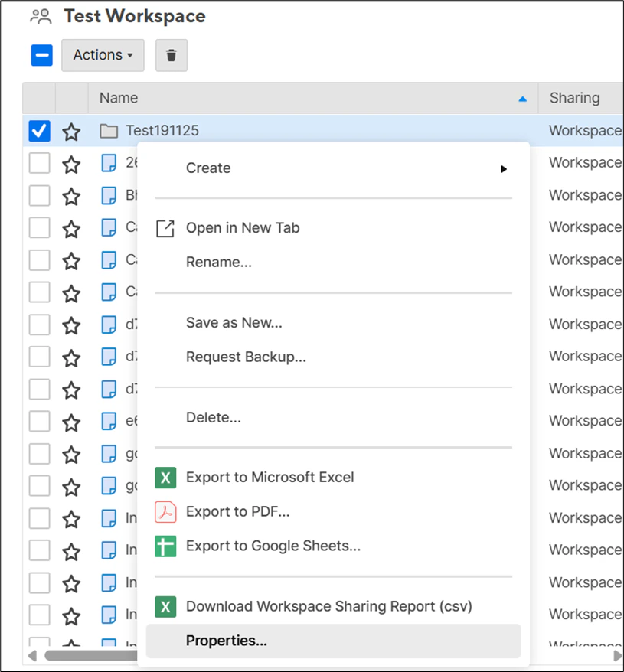The height and width of the screenshot is (672, 624).
Task: Click the Test Workspace title
Action: click(135, 16)
